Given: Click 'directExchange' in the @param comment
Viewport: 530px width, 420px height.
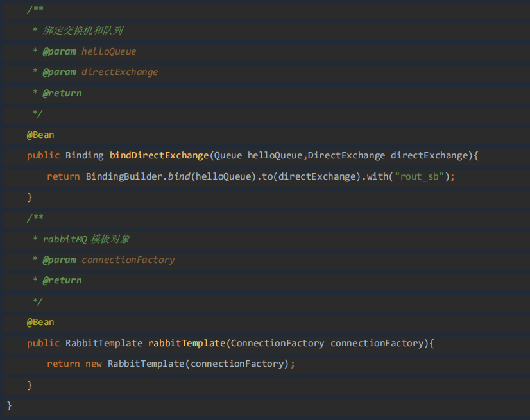Looking at the screenshot, I should (x=119, y=72).
